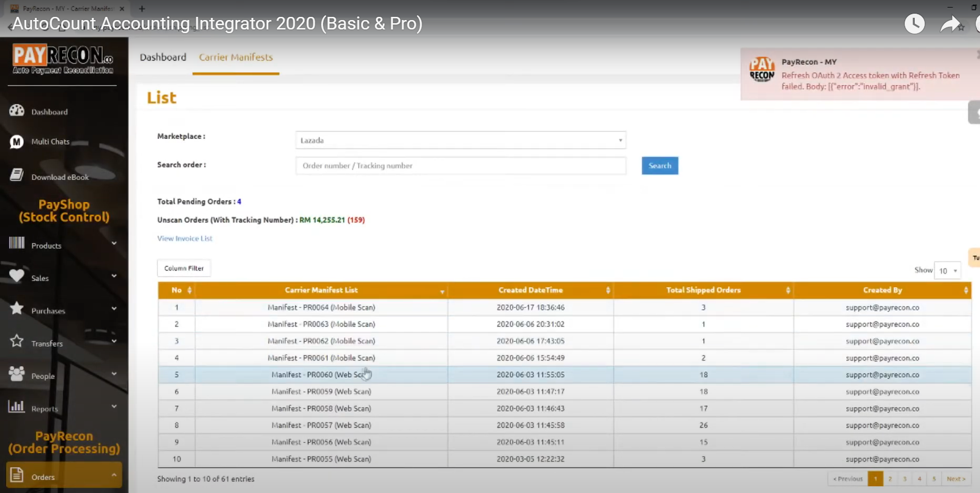Click PayRecon logo in notification popup
The image size is (980, 493).
(x=762, y=69)
